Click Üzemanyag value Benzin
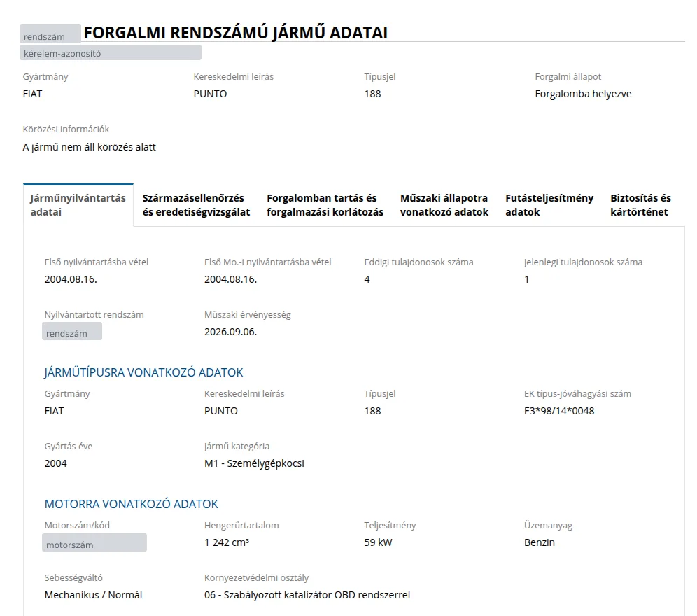Viewport: 697px width, 616px height. click(x=540, y=542)
